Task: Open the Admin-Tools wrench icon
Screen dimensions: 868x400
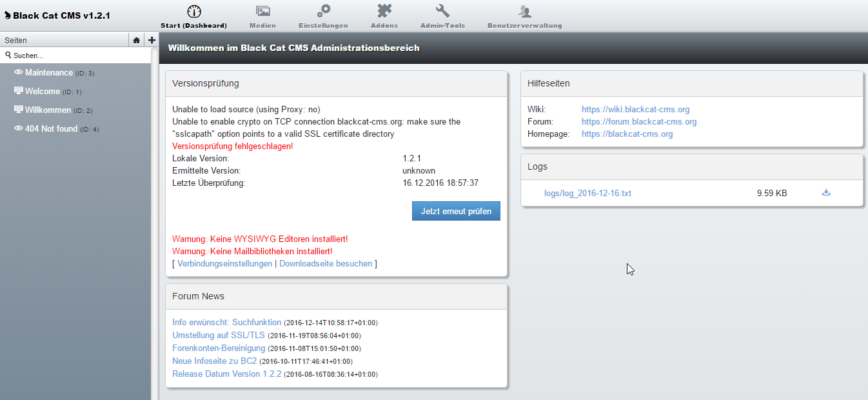Action: [x=442, y=11]
